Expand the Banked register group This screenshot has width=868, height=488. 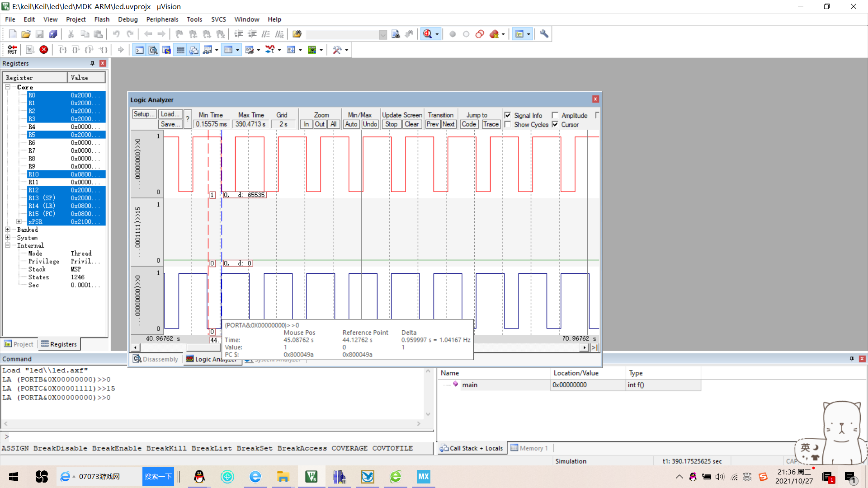coord(8,230)
